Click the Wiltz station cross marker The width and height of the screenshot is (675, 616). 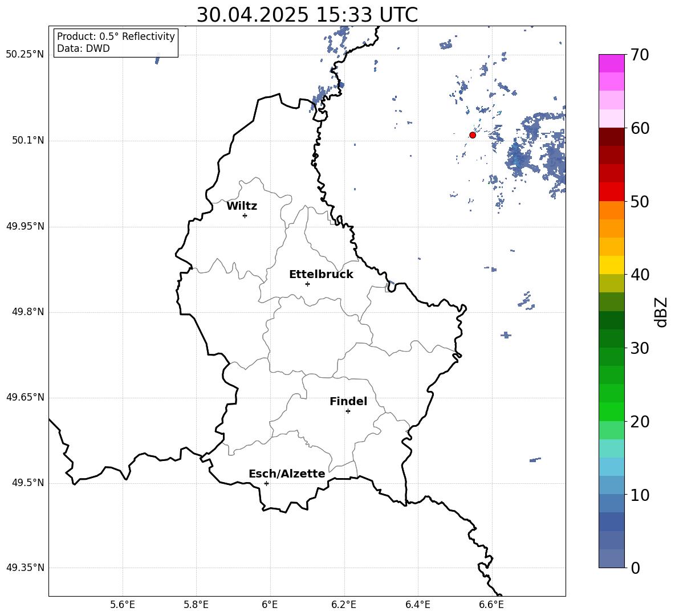tap(245, 215)
